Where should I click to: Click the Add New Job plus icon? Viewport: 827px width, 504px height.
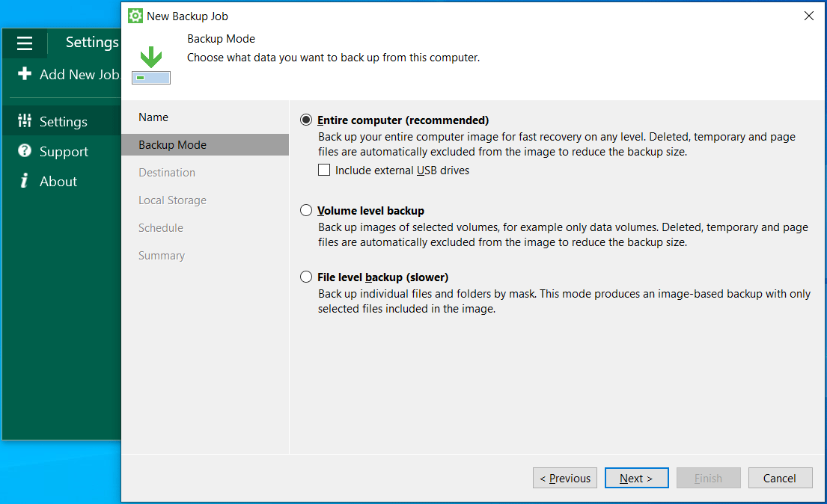[24, 73]
